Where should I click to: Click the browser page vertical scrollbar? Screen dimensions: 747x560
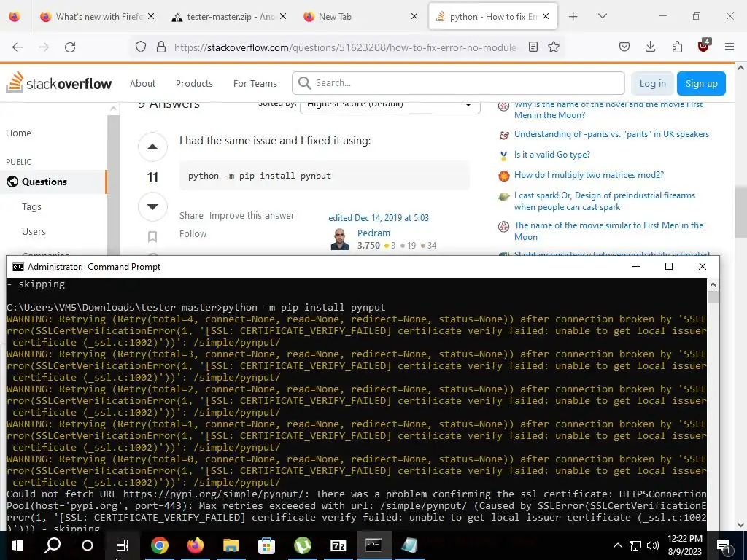pyautogui.click(x=740, y=212)
